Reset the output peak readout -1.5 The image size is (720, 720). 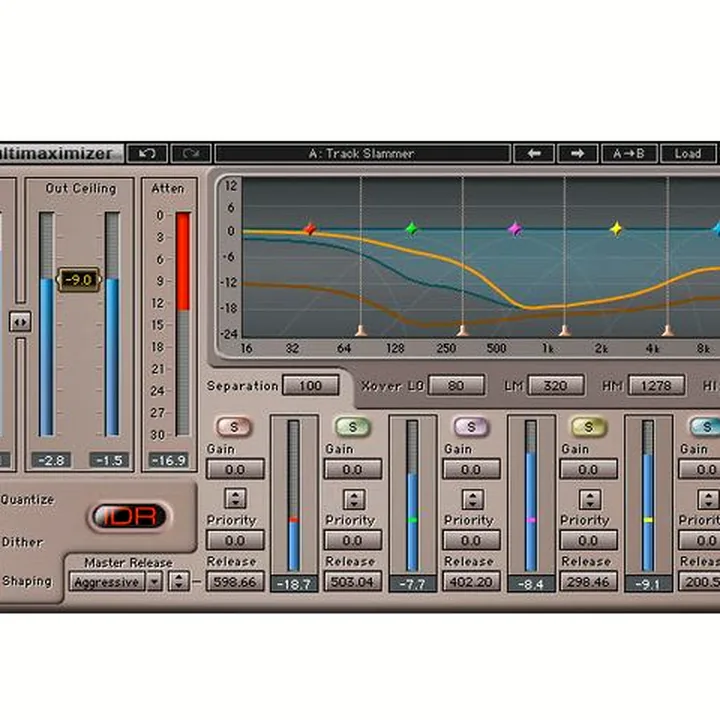click(109, 460)
